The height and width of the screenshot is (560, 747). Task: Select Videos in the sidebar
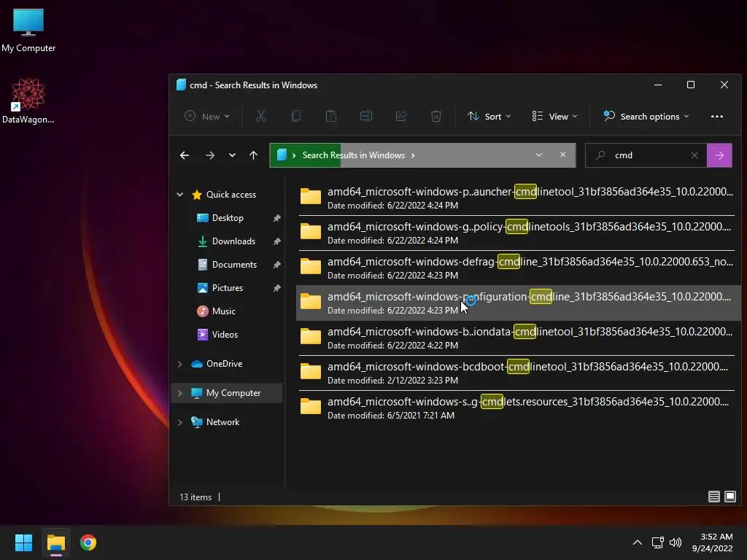[225, 335]
